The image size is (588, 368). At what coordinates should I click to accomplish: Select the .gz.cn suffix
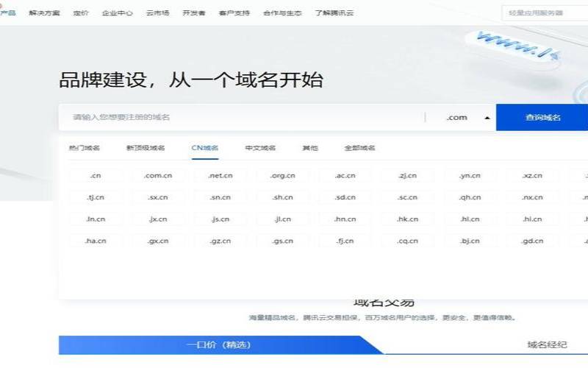[x=220, y=241]
